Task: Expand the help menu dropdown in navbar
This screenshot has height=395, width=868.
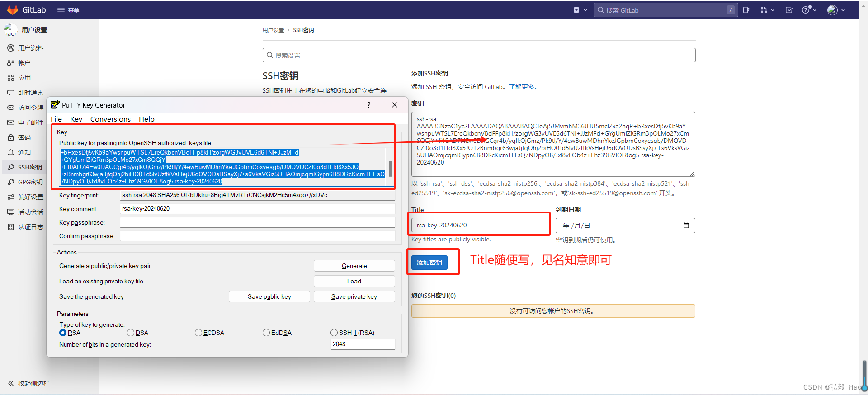Action: click(809, 10)
